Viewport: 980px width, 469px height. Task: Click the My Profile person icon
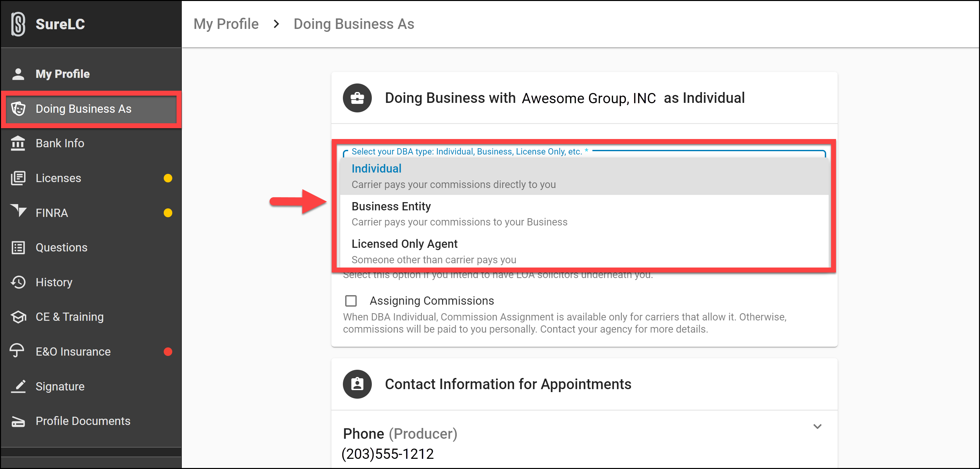click(x=18, y=74)
